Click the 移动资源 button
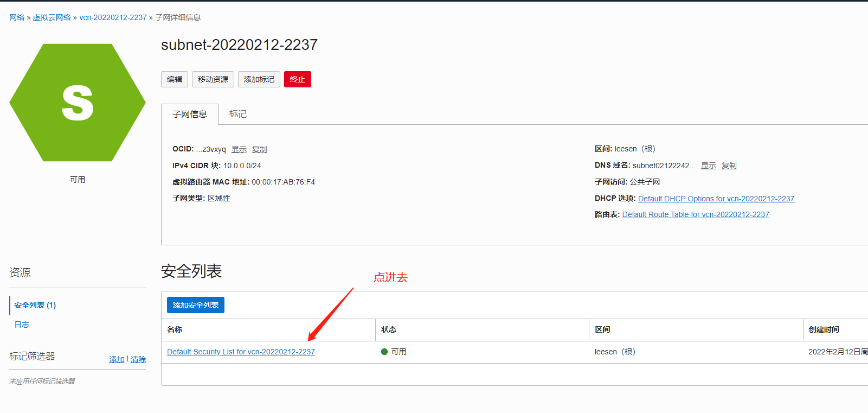Screen dimensions: 868x413 coord(213,79)
